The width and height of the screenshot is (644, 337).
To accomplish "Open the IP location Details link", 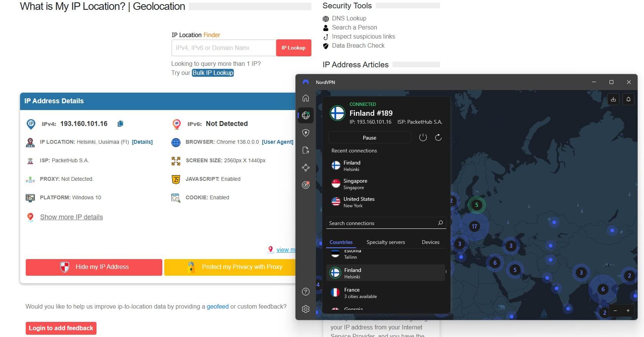I will 142,142.
